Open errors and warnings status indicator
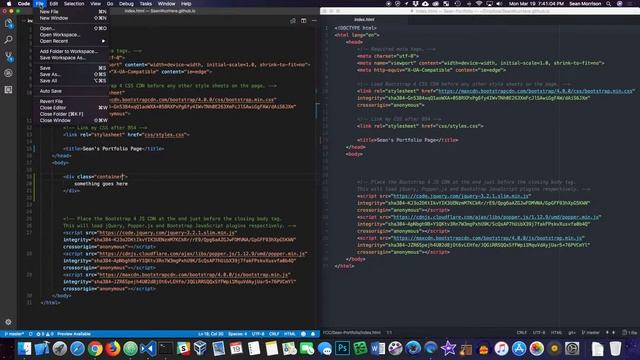Image resolution: width=640 pixels, height=360 pixels. tap(45, 334)
